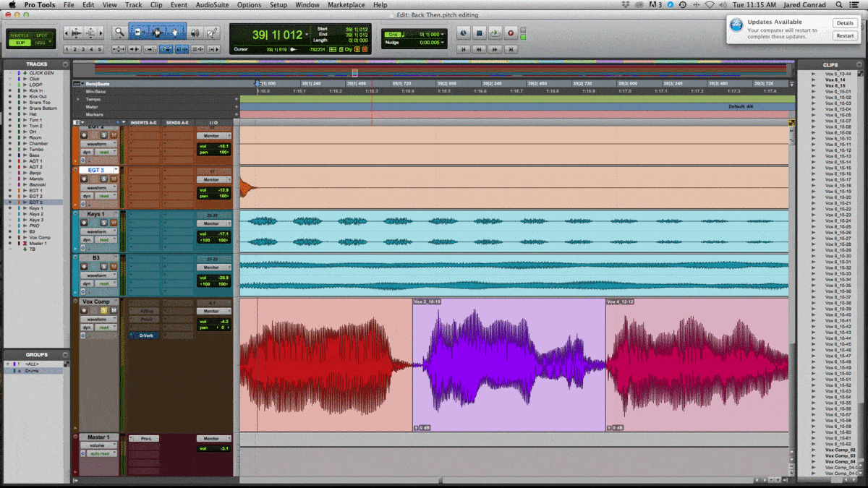
Task: Select the Trim tool
Action: pos(140,32)
